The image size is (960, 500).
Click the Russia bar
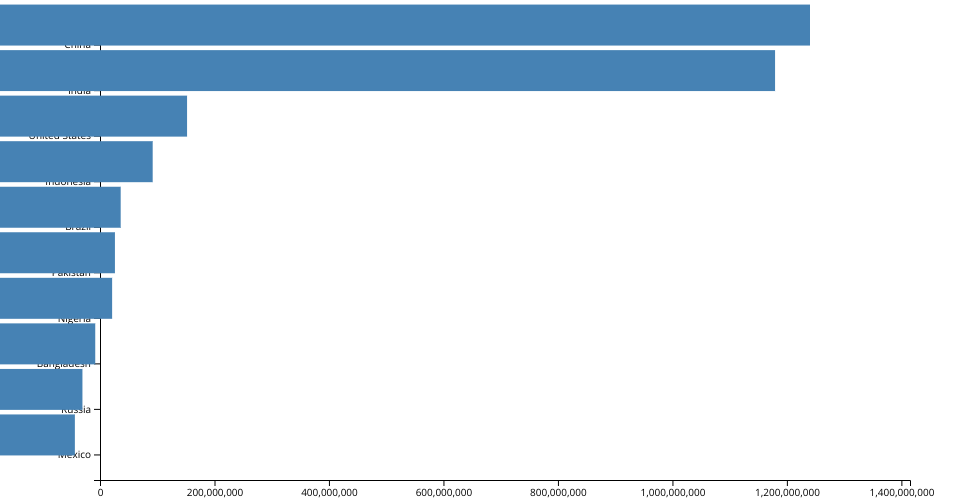[x=41, y=389]
